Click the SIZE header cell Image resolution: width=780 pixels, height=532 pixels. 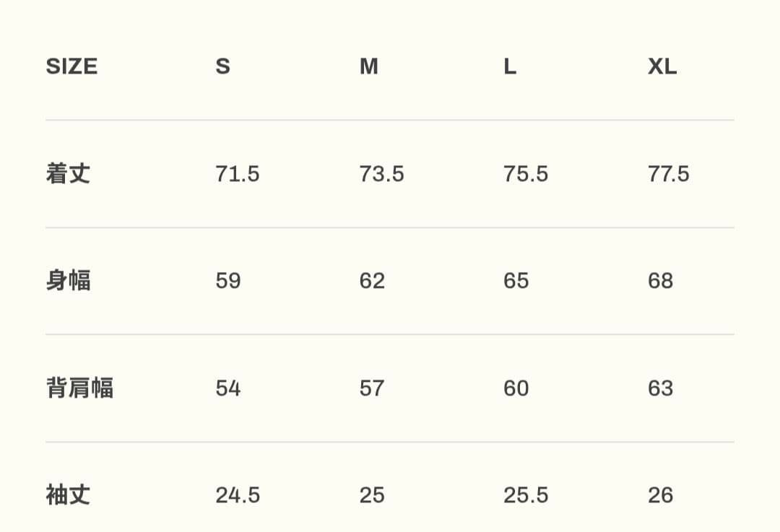[x=71, y=66]
